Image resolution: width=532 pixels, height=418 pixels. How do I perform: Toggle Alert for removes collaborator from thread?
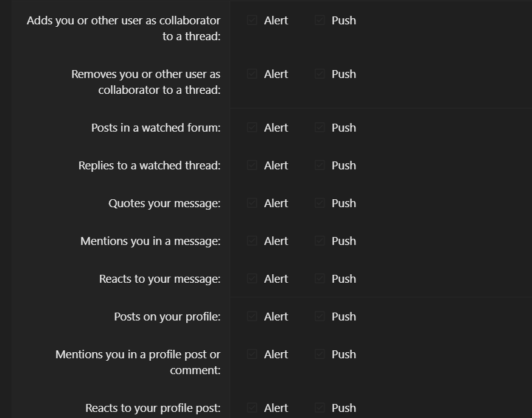point(253,74)
